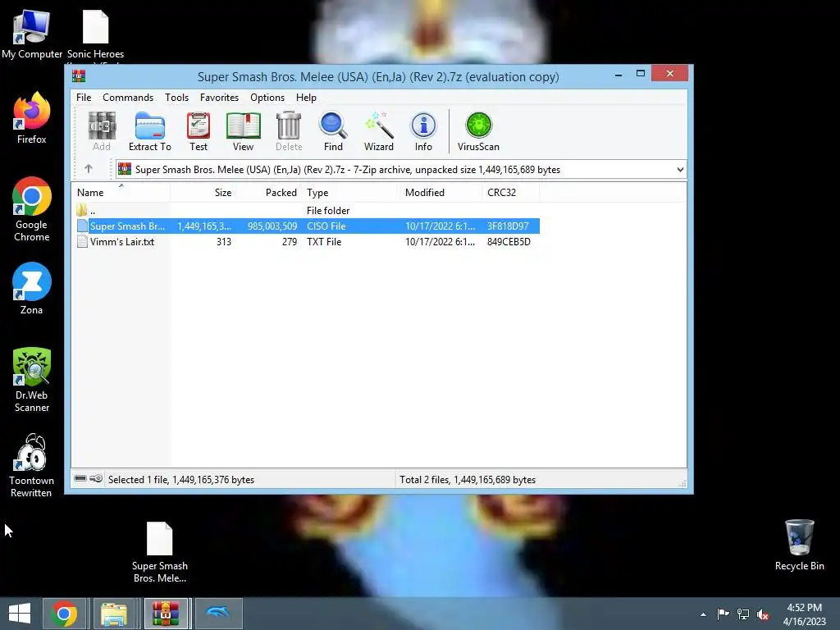
Task: Open the Options menu
Action: click(x=267, y=98)
